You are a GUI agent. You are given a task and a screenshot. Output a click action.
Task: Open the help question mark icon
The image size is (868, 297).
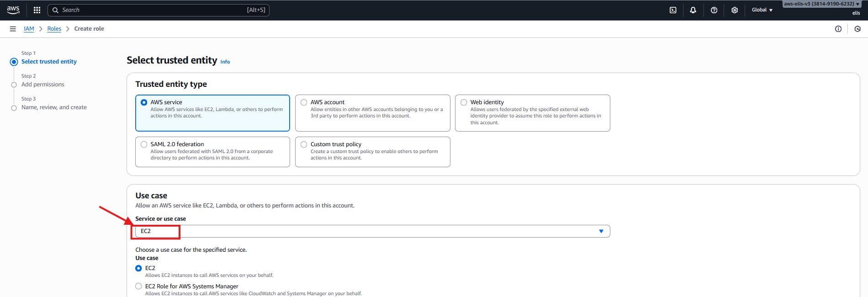[714, 10]
